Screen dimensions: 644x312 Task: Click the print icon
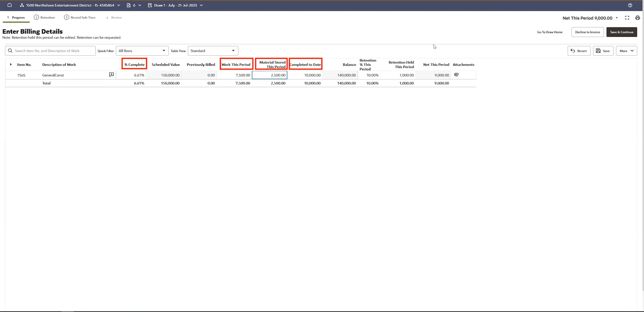point(637,18)
